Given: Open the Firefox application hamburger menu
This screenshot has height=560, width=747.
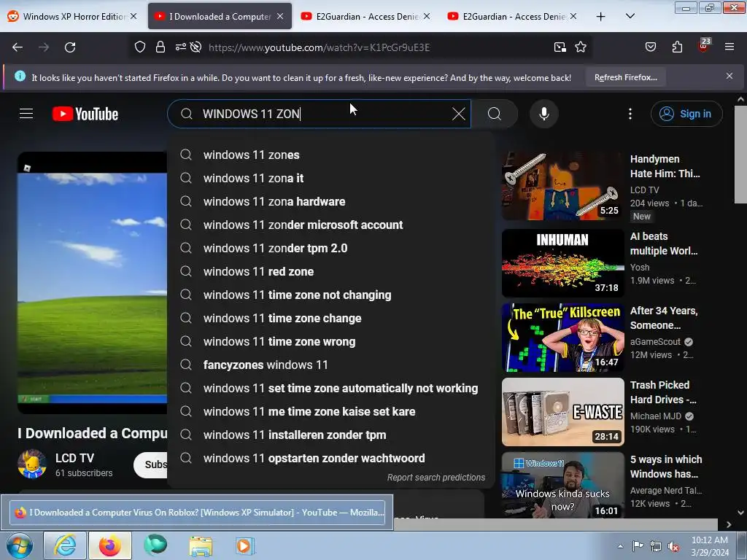Looking at the screenshot, I should [729, 47].
